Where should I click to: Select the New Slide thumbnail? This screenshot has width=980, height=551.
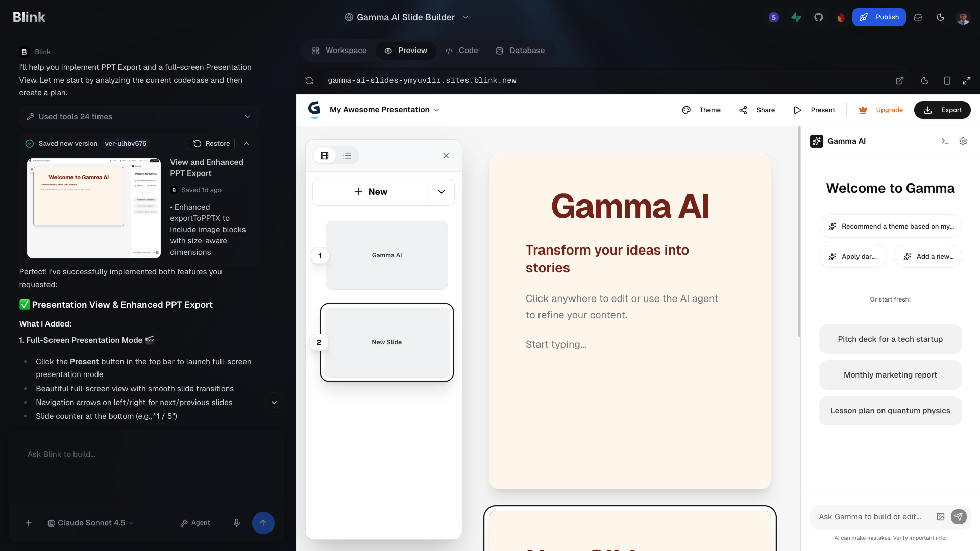(x=386, y=342)
